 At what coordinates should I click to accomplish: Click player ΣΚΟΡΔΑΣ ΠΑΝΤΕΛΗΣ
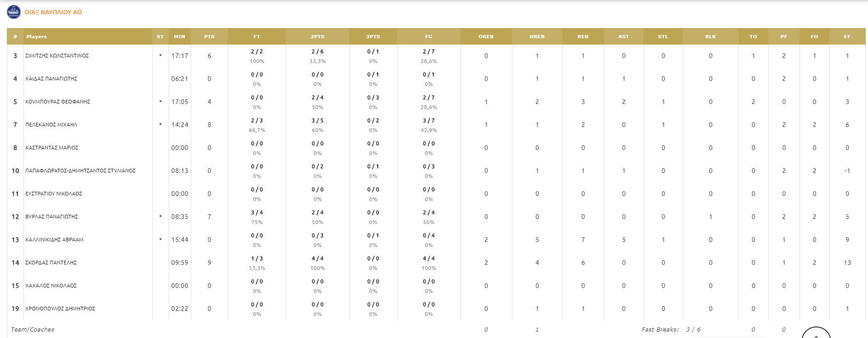click(x=51, y=263)
